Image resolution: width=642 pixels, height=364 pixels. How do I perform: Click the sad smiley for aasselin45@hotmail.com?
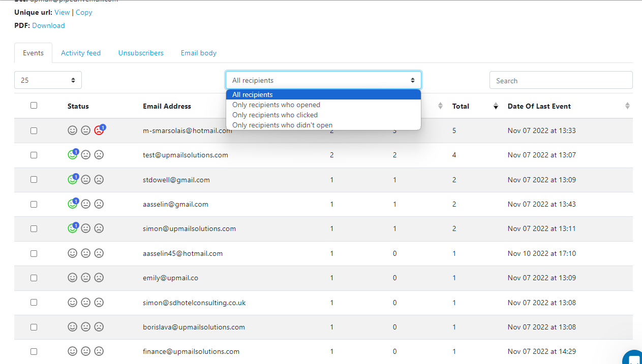click(99, 253)
